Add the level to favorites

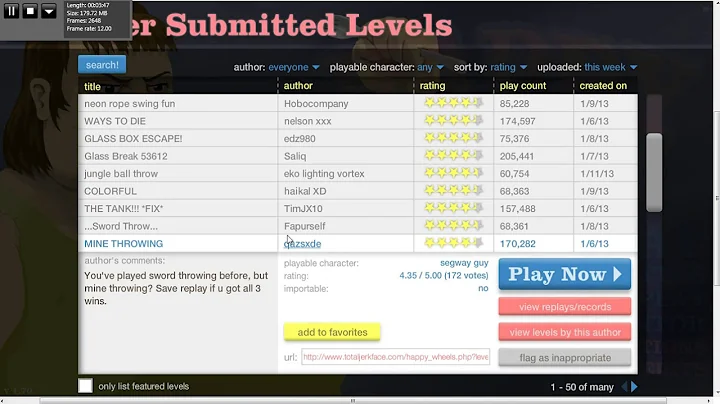coord(332,332)
